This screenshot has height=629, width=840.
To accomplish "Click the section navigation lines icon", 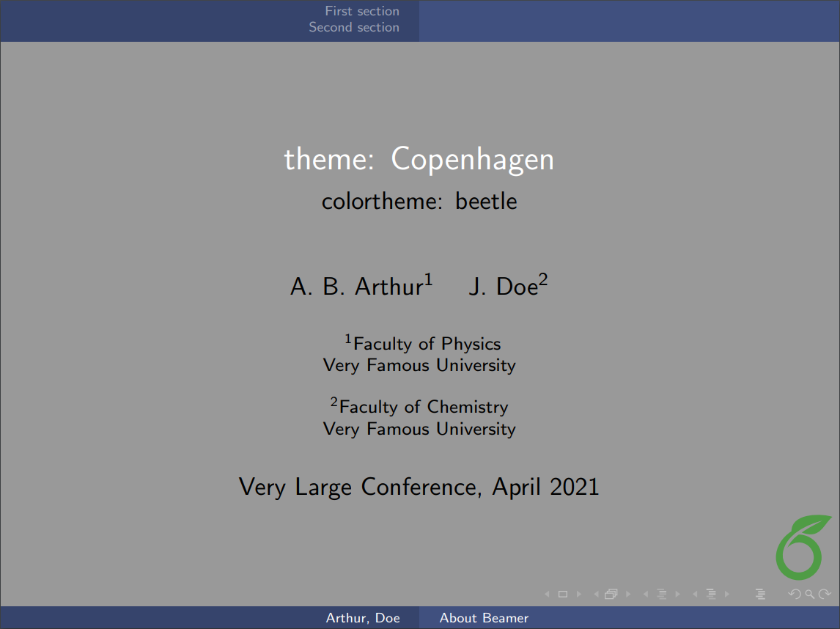I will 711,594.
